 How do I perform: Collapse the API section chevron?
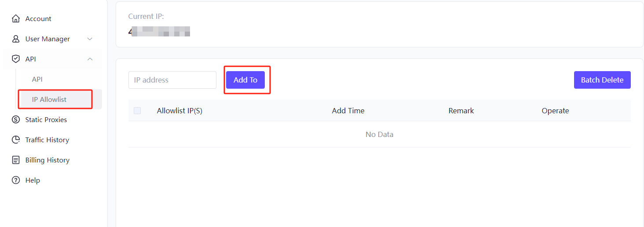(x=90, y=59)
